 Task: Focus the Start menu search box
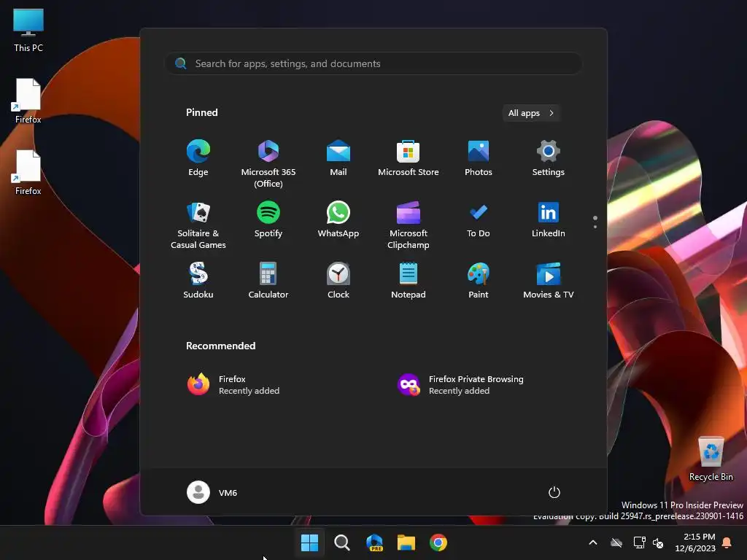click(x=373, y=64)
